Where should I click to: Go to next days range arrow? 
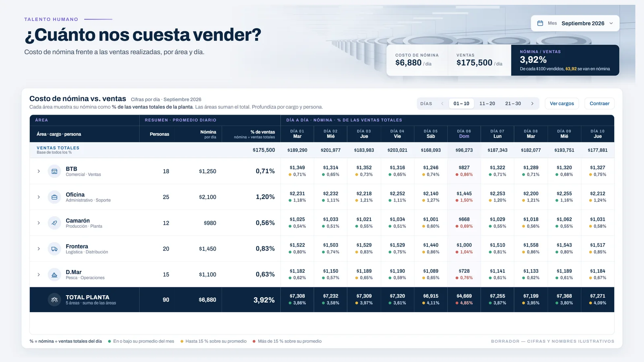point(532,104)
